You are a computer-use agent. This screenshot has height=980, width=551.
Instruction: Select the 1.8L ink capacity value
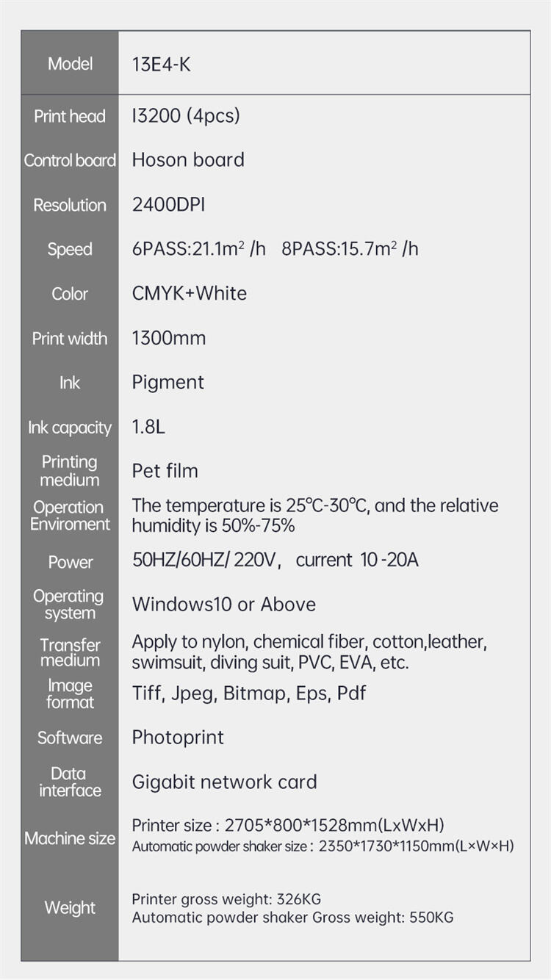click(x=148, y=428)
